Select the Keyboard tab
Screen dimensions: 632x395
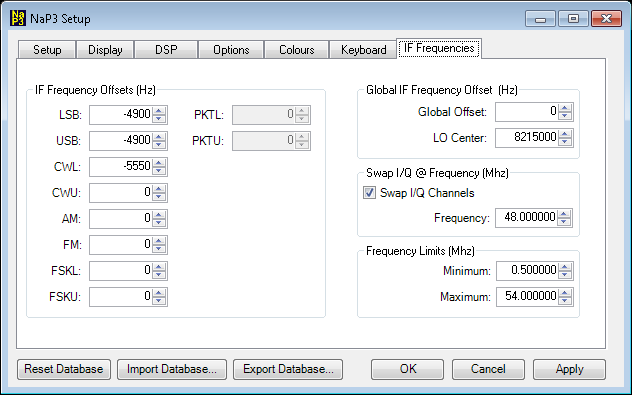(x=363, y=50)
